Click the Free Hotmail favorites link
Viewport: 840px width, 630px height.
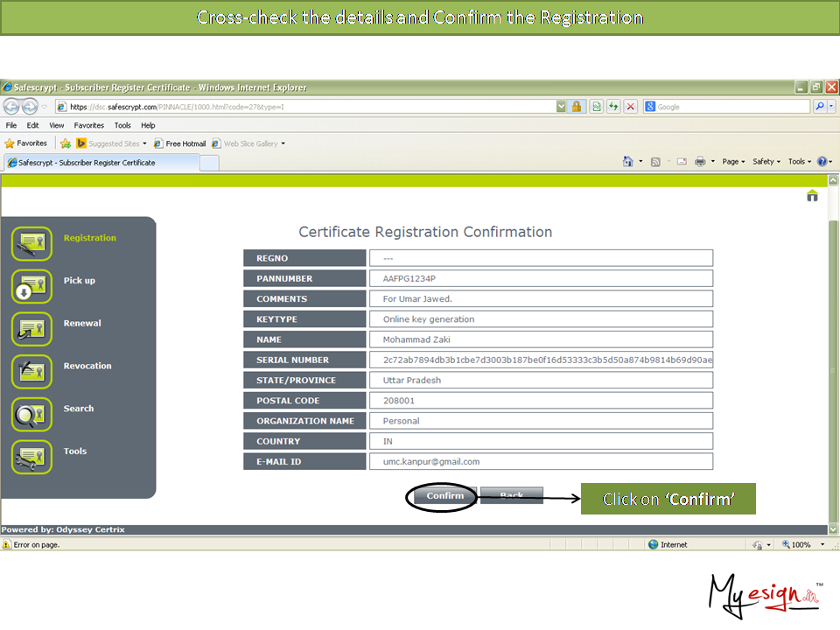(x=180, y=143)
